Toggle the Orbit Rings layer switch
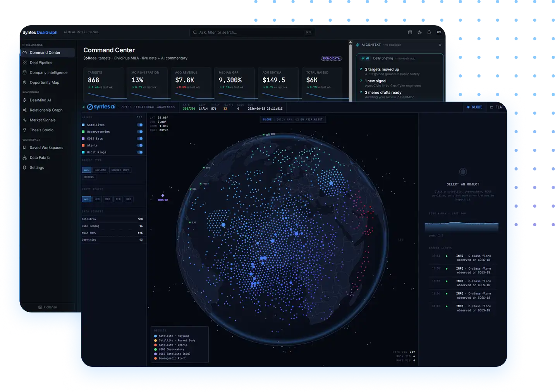The width and height of the screenshot is (555, 392). tap(140, 152)
